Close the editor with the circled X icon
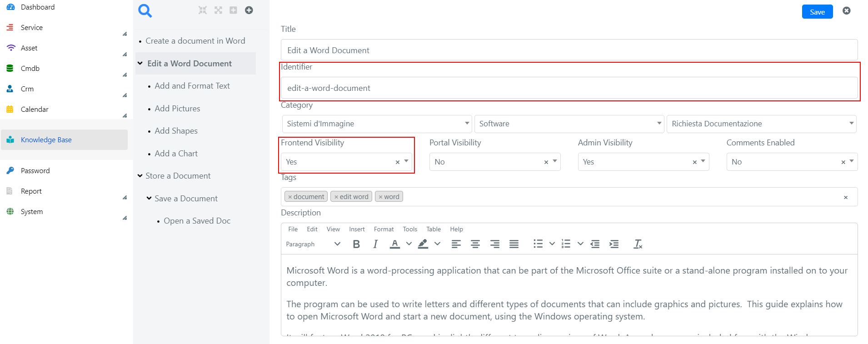868x344 pixels. (x=846, y=10)
